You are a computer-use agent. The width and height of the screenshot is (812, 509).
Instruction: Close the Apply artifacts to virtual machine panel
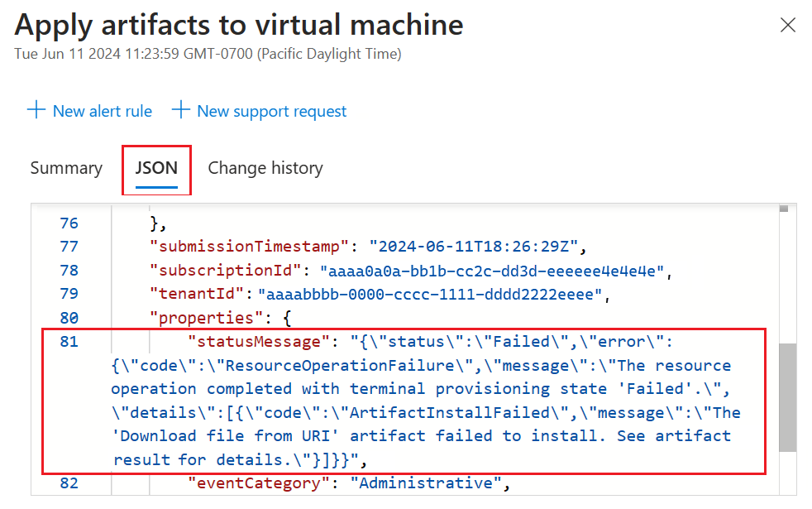[x=787, y=25]
